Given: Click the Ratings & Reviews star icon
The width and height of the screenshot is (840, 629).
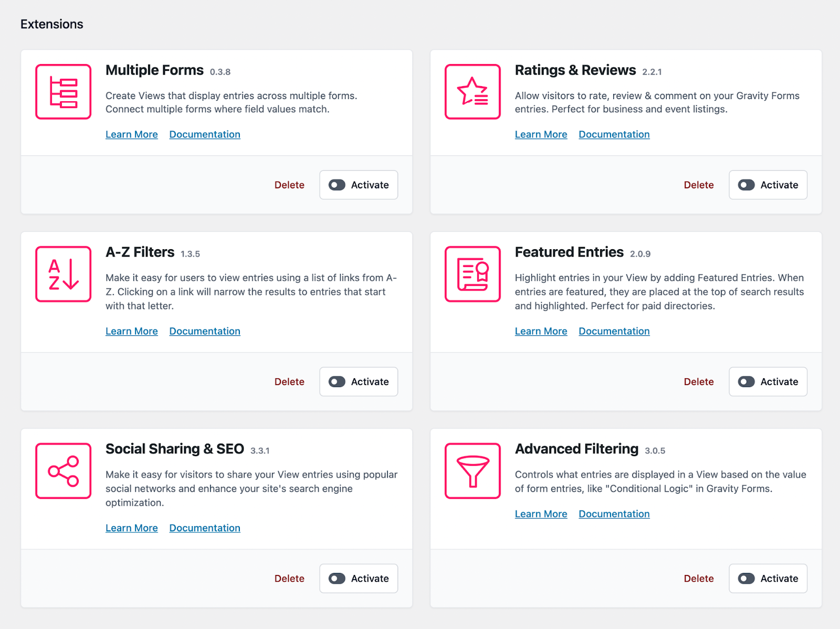Looking at the screenshot, I should tap(472, 92).
